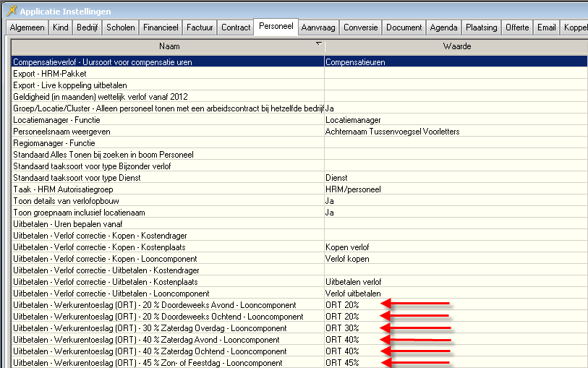Click the application icon in title bar
This screenshot has width=588, height=368.
10,11
